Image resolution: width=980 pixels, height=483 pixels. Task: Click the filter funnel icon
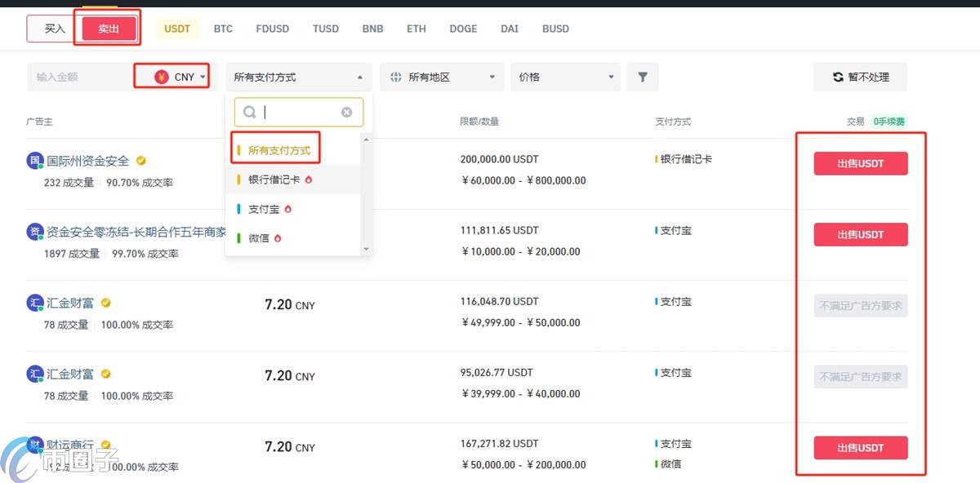coord(643,77)
